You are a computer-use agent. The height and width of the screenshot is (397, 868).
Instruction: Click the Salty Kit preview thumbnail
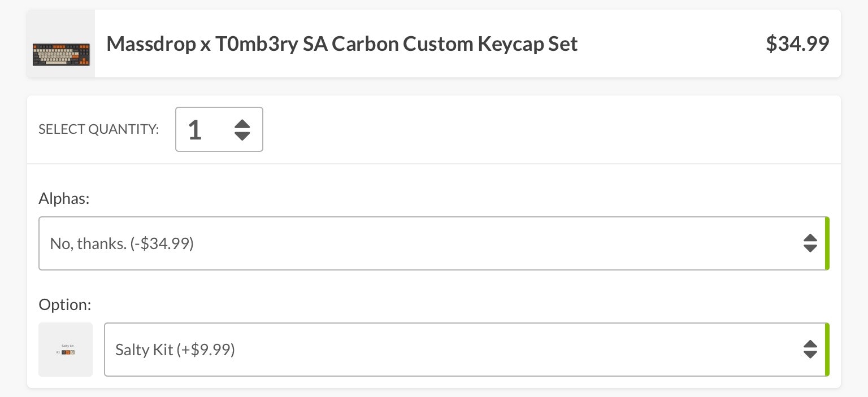pos(66,350)
